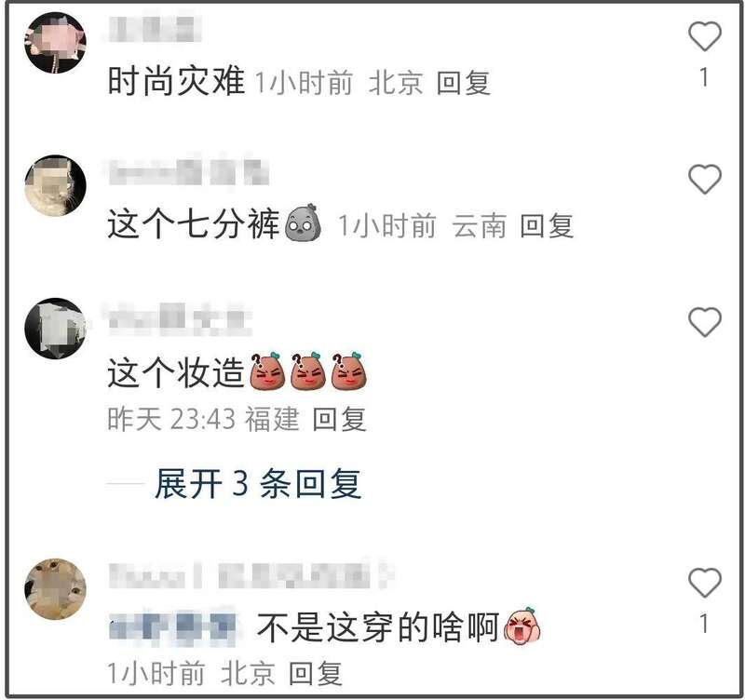Expand 3 replies with 展开 3 条回复

pos(259,483)
